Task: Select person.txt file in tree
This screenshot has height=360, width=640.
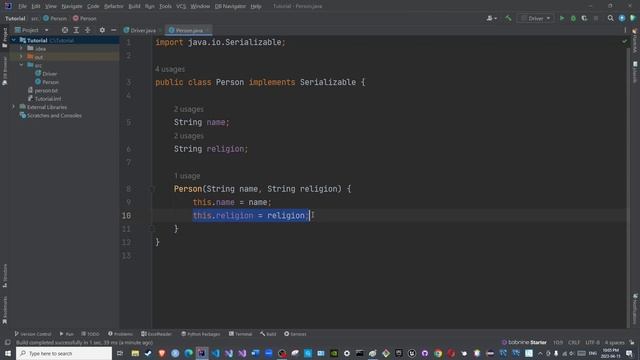Action: click(43, 90)
